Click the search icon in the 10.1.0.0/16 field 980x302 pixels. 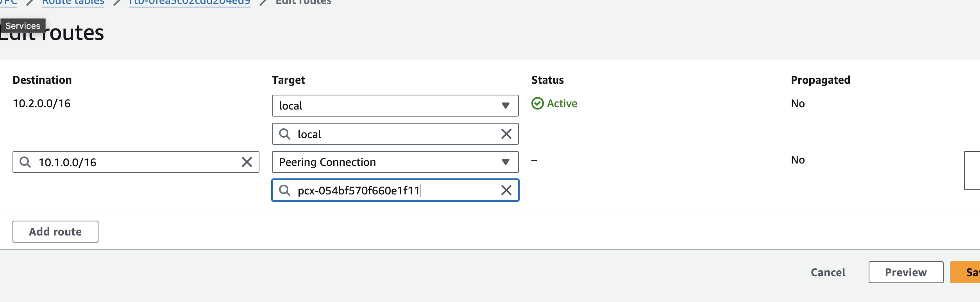[x=25, y=162]
